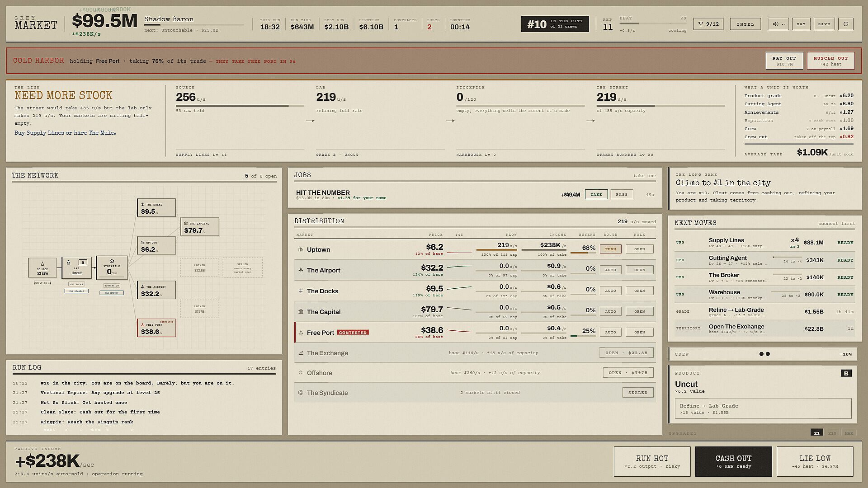Open the Intel panel
868x488 pixels.
(745, 24)
